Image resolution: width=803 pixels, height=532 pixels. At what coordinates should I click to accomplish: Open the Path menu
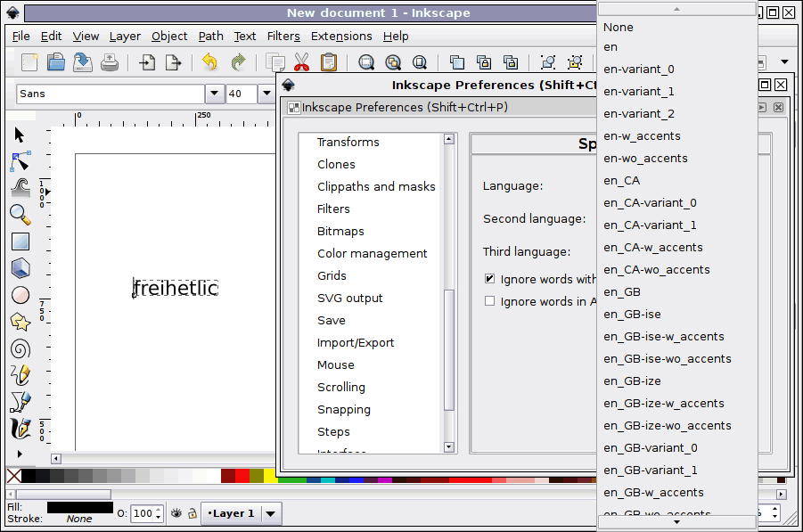[x=211, y=37]
